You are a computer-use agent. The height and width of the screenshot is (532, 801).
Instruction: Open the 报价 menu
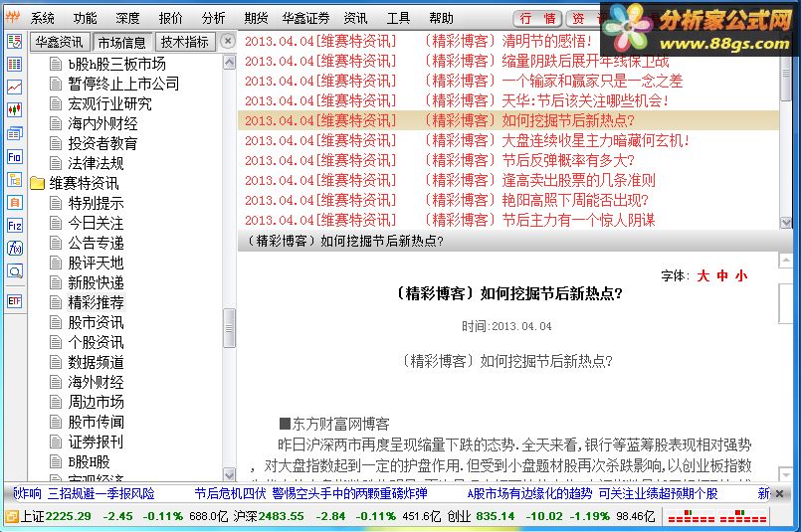pos(170,18)
